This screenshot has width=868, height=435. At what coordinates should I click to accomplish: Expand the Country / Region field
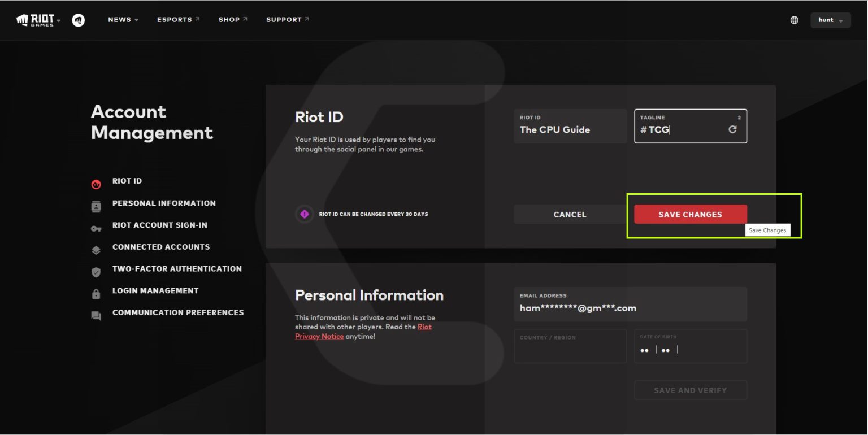click(570, 346)
